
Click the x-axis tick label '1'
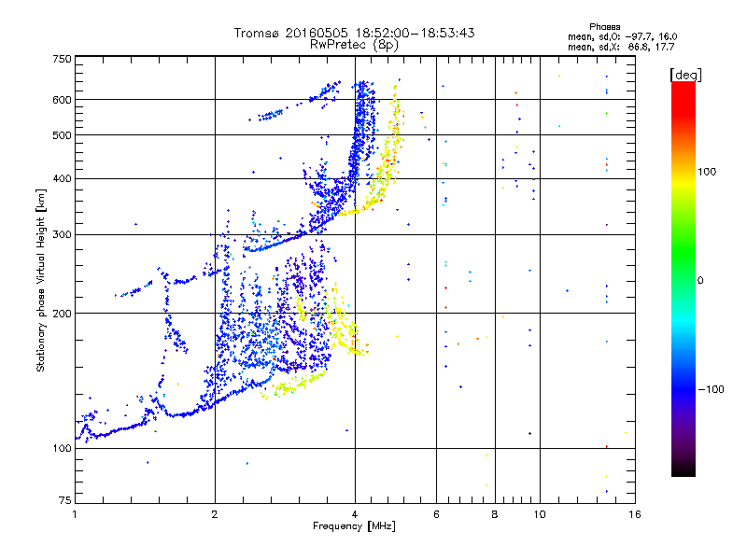click(x=75, y=514)
